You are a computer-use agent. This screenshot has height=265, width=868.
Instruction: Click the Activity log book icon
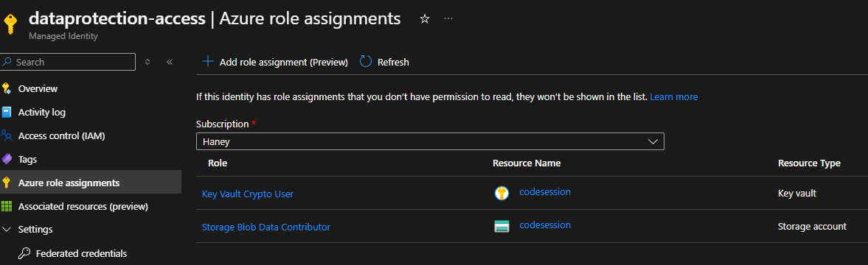7,112
